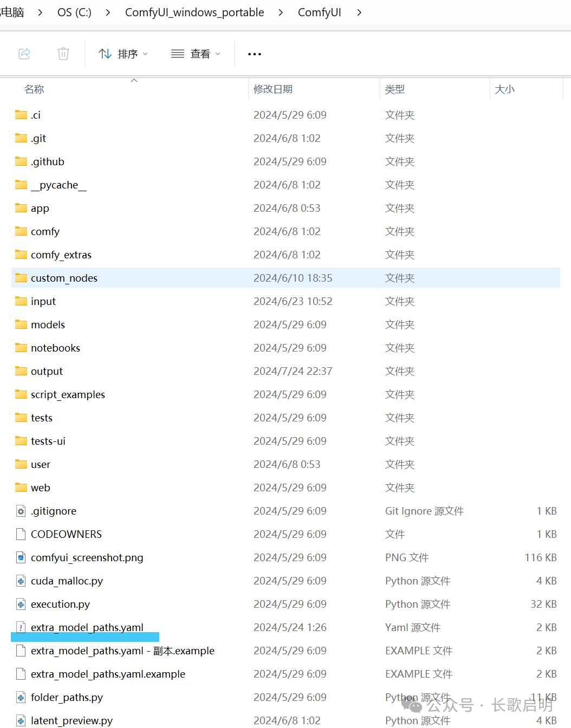Sort by Modified date (修改日期) header

[x=273, y=89]
